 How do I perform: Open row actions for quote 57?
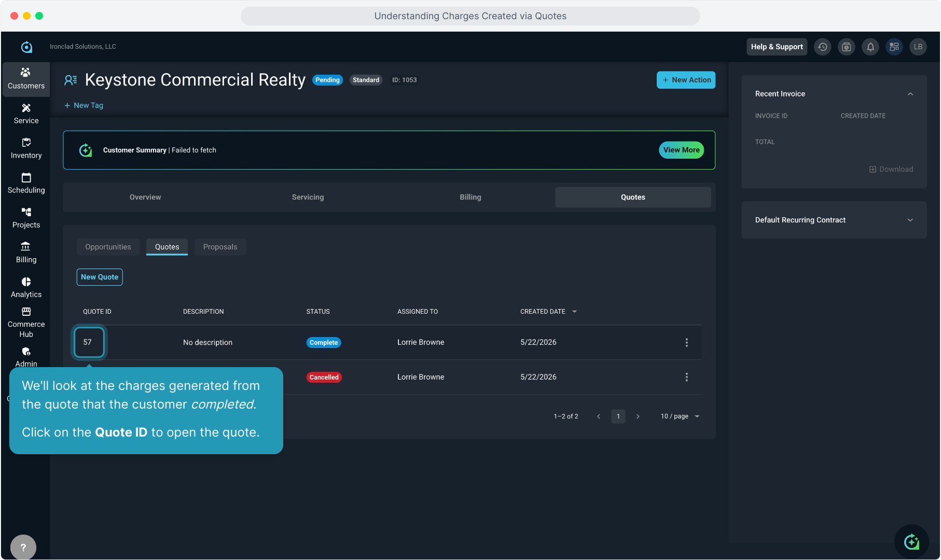coord(686,342)
